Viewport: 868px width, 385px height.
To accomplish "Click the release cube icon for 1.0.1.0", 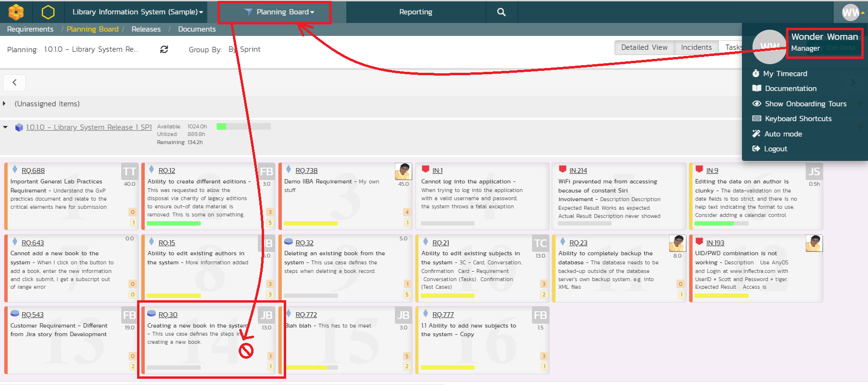I will click(x=19, y=127).
